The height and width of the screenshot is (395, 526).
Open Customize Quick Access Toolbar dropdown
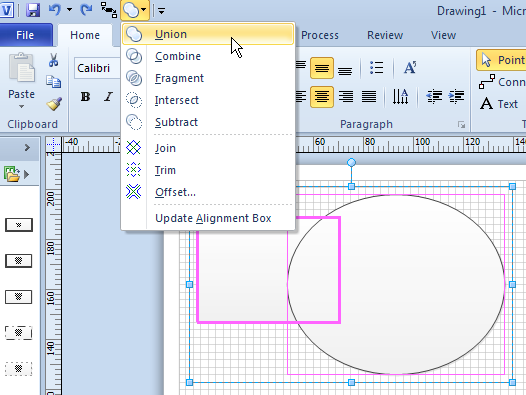[161, 11]
